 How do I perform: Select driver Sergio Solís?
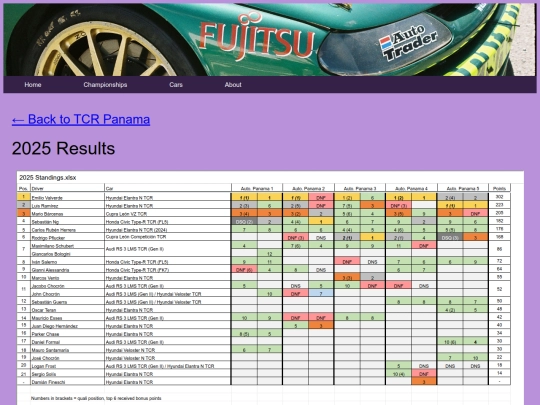click(x=43, y=374)
